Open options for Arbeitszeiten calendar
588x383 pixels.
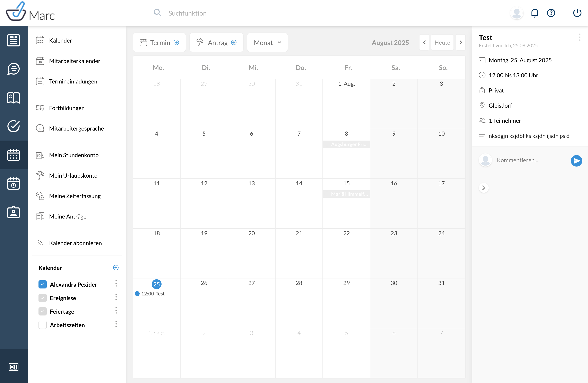[x=116, y=324]
